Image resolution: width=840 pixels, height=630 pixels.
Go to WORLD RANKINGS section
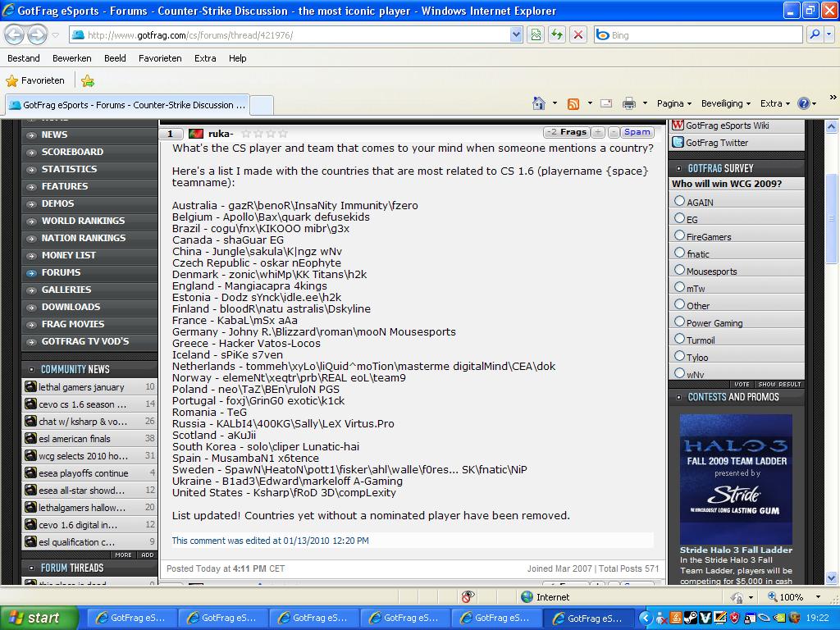pos(83,221)
